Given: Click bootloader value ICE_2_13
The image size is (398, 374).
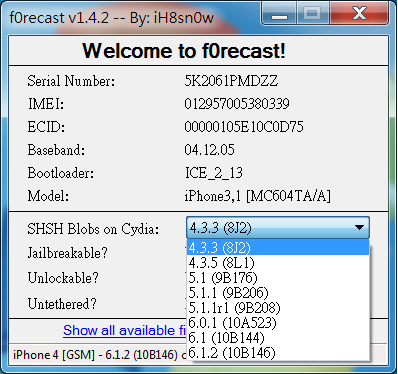Looking at the screenshot, I should (214, 173).
